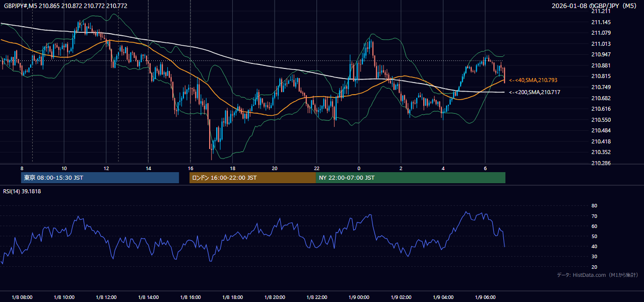Click the 1/8 20:00 bottom time label

coord(275,297)
